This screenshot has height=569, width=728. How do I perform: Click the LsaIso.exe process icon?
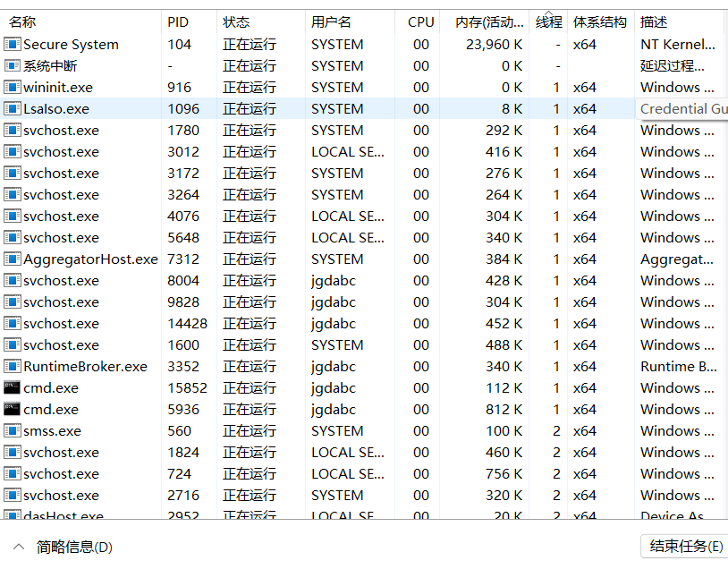[x=12, y=108]
